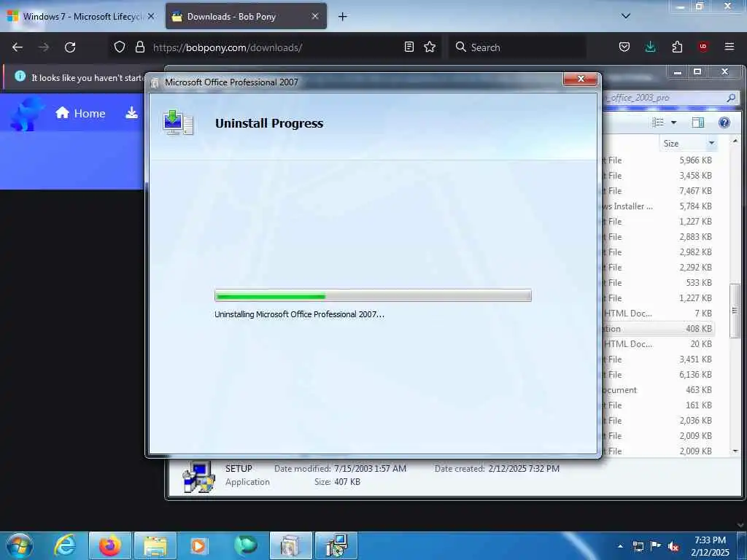747x560 pixels.
Task: Open Action Center flag tray icon
Action: 656,545
